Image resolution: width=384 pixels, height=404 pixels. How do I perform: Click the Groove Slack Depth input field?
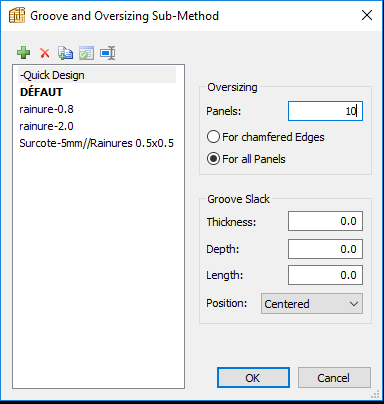coord(325,249)
